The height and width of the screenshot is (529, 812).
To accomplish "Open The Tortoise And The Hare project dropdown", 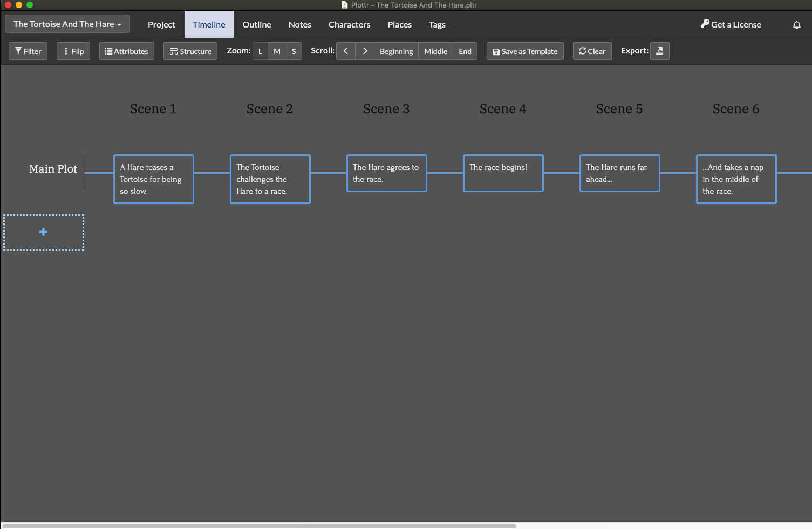I will coord(67,24).
